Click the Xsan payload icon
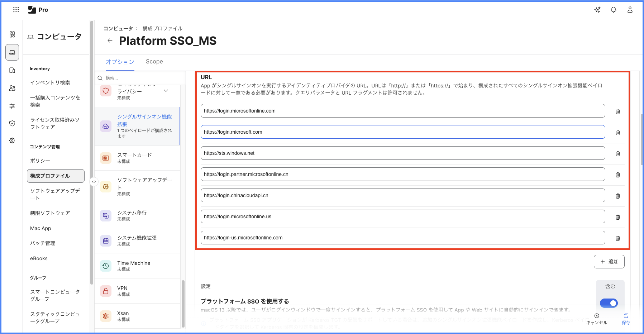The image size is (644, 334). [x=106, y=316]
